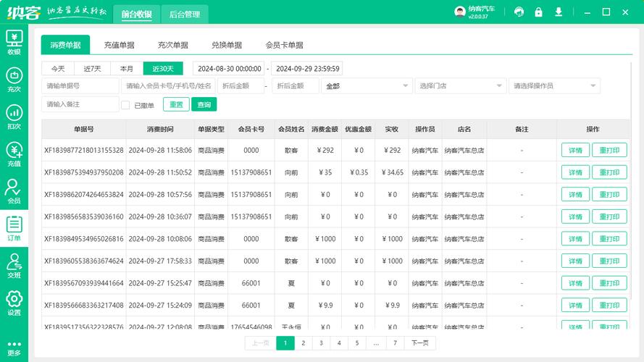Select the 充值单据 tab
Screen dimensions: 644x362
pos(119,45)
